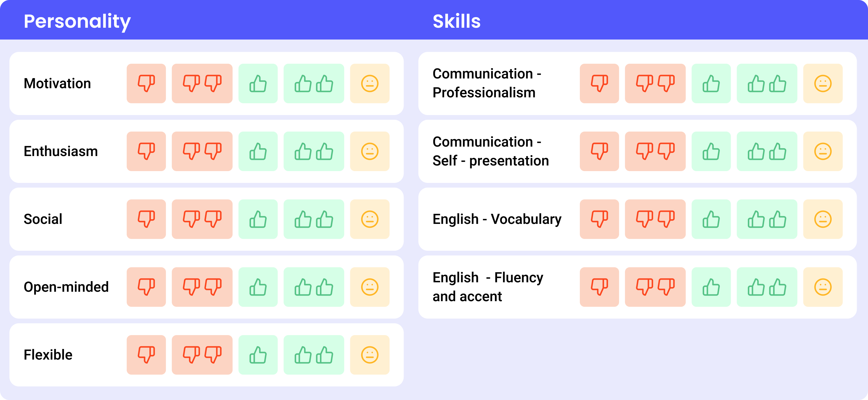Select neutral face rating for Flexible

[x=370, y=355]
